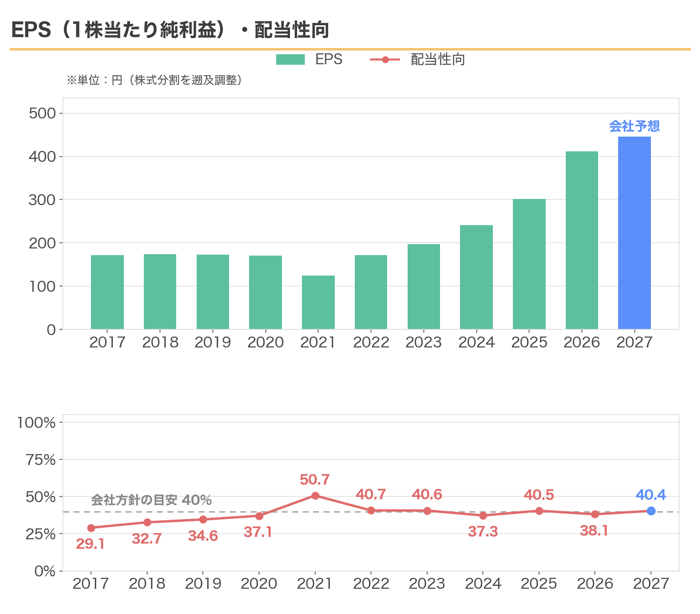Image resolution: width=700 pixels, height=614 pixels.
Task: Select the 2020 EPS bar
Action: click(265, 292)
